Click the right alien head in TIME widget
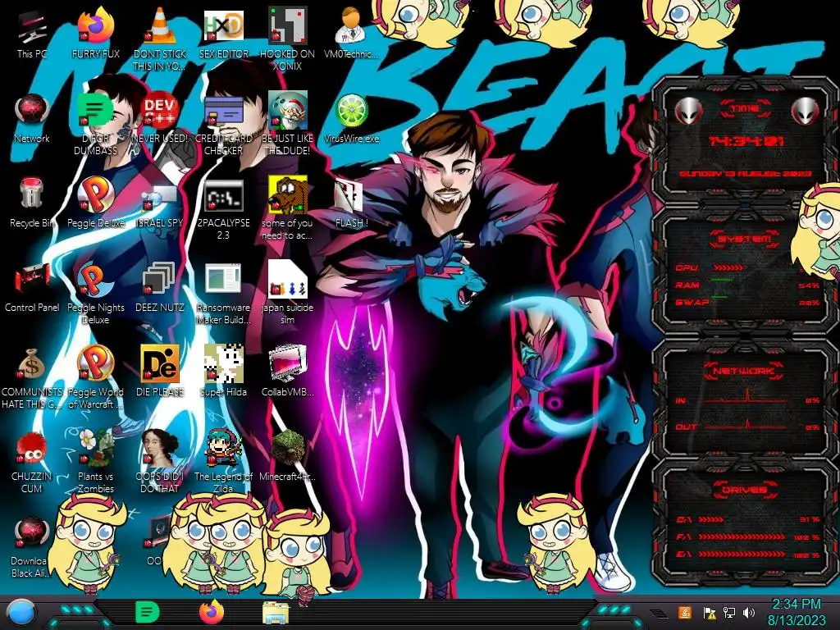 click(x=805, y=111)
